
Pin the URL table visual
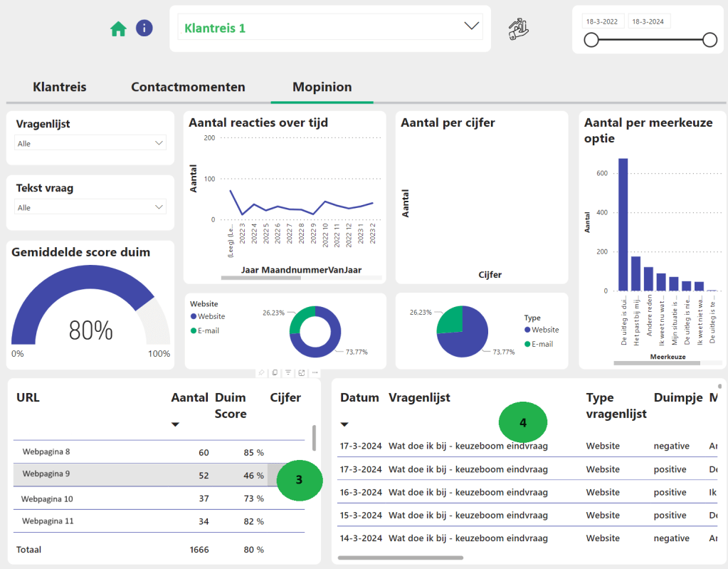[x=262, y=372]
